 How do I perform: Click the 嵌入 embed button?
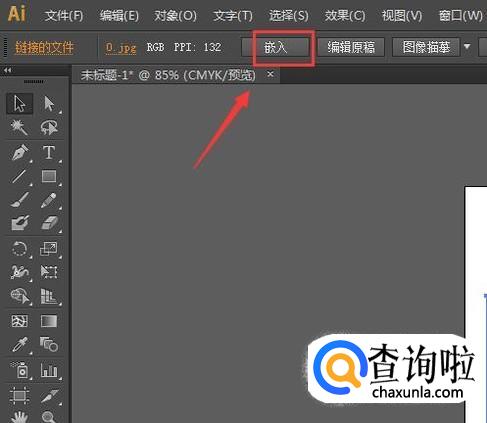[x=276, y=47]
